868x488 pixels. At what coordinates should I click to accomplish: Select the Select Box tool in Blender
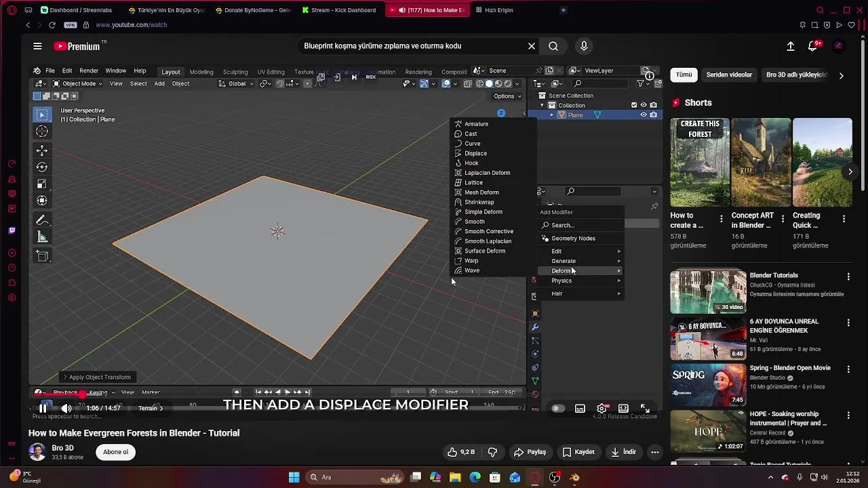pos(42,115)
